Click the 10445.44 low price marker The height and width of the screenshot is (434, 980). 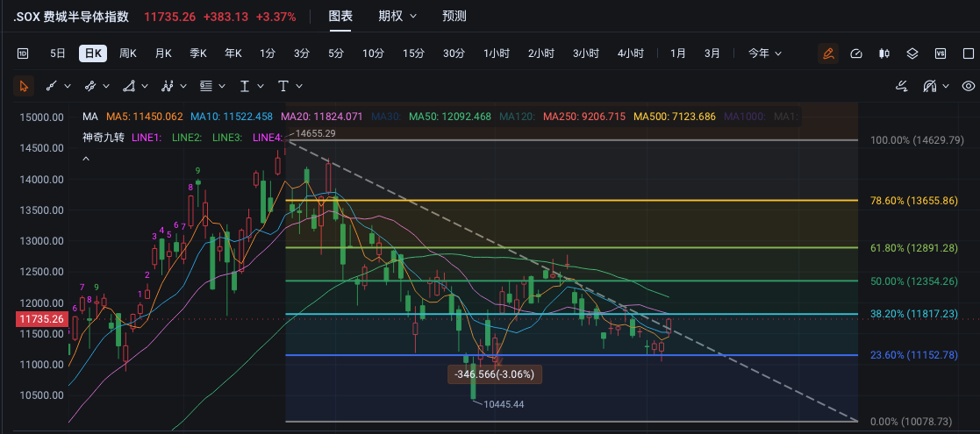point(503,405)
